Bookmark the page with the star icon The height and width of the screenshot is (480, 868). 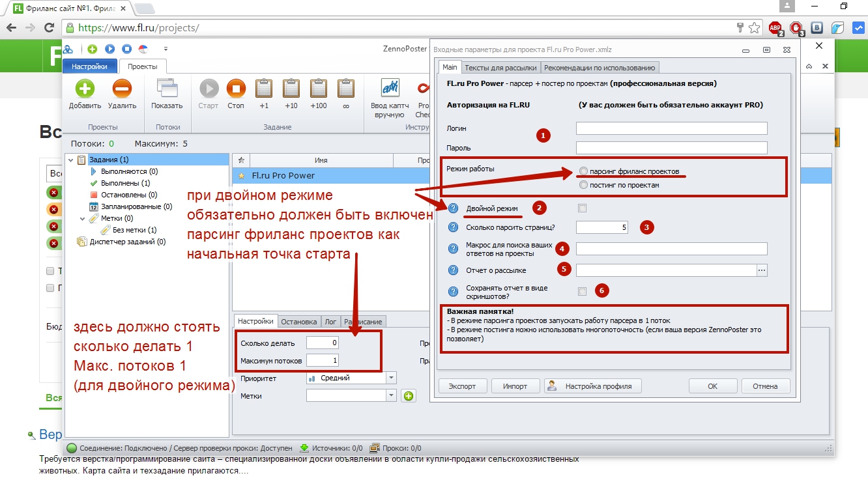pyautogui.click(x=754, y=27)
